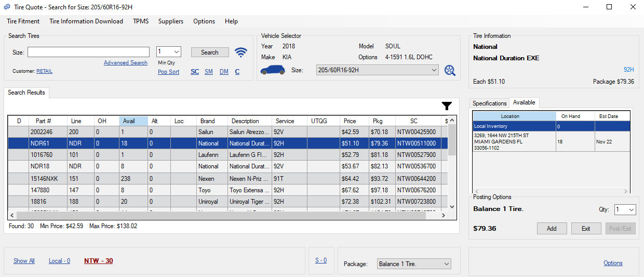
Task: Click the blue car vehicle icon
Action: 273,71
